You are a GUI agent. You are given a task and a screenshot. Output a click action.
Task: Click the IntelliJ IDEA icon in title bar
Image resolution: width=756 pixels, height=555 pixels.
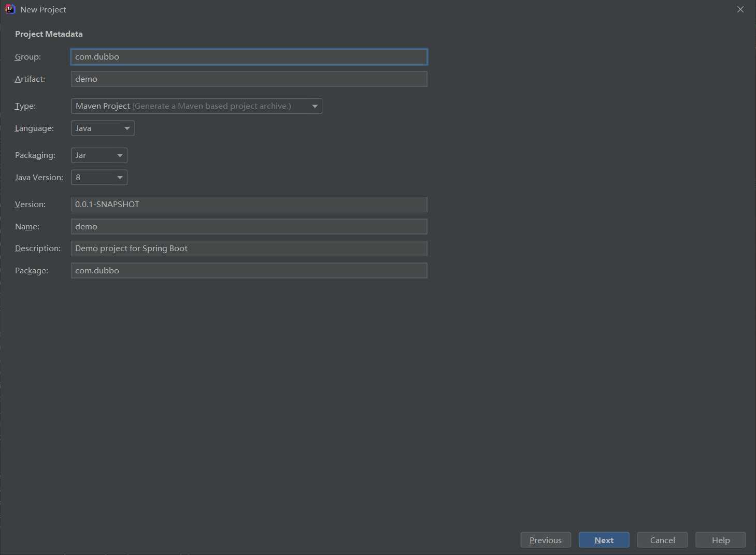coord(10,9)
